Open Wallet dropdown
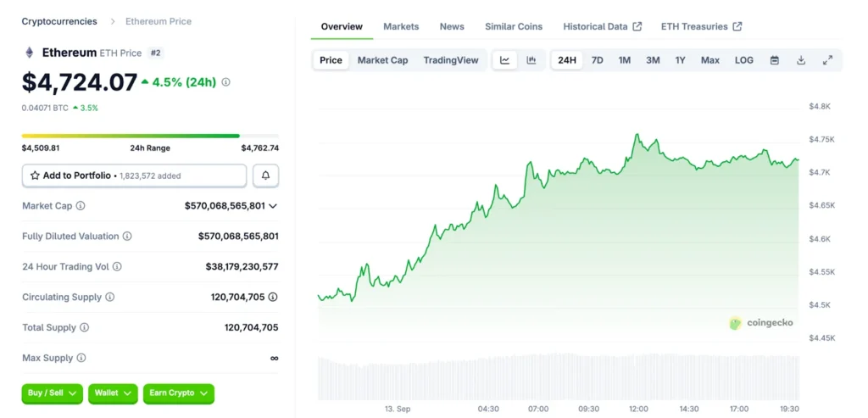Viewport: 868px width, 418px height. (113, 393)
